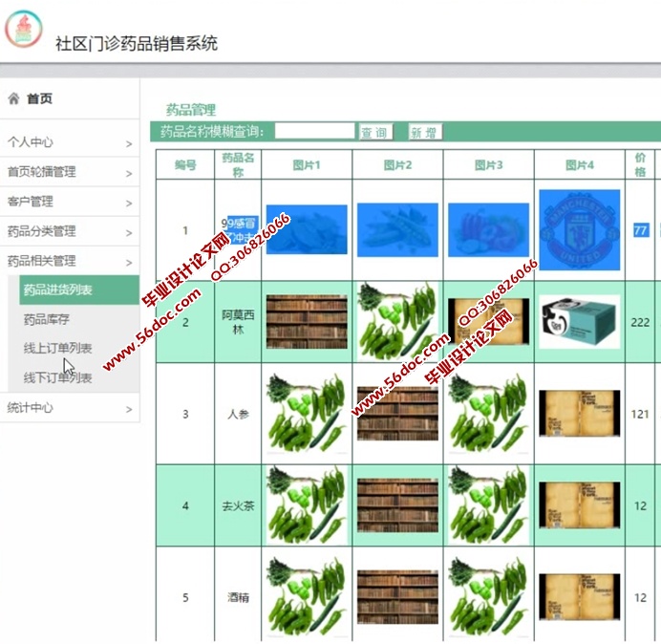Expand the 客户管理 menu
Screen dimensions: 661x644
tap(70, 202)
